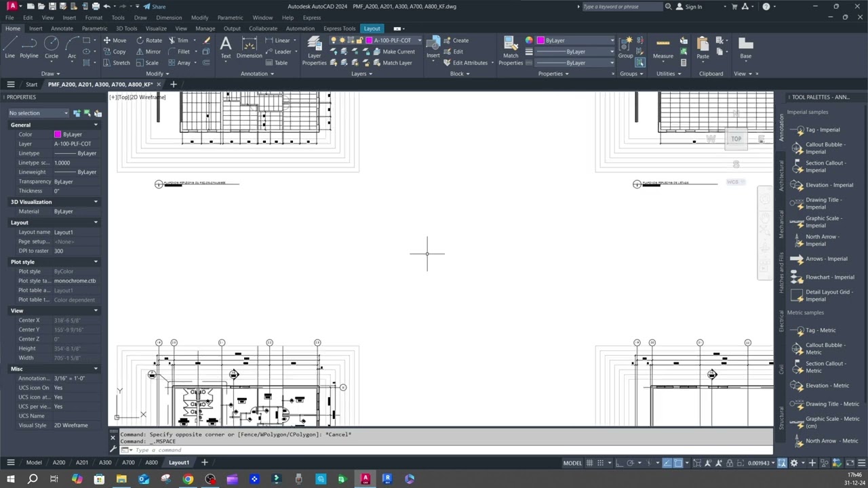Click Match Properties tool
This screenshot has width=868, height=488.
pos(511,51)
